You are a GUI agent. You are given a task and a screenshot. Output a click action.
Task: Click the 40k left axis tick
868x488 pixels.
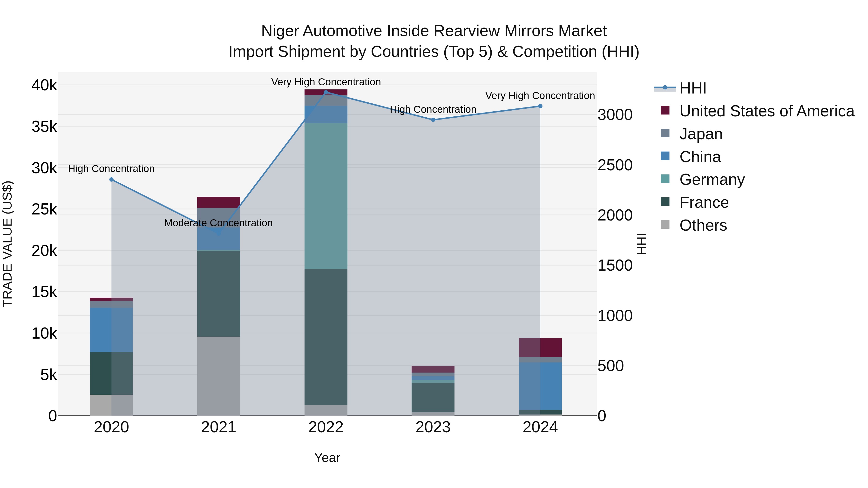tap(44, 85)
